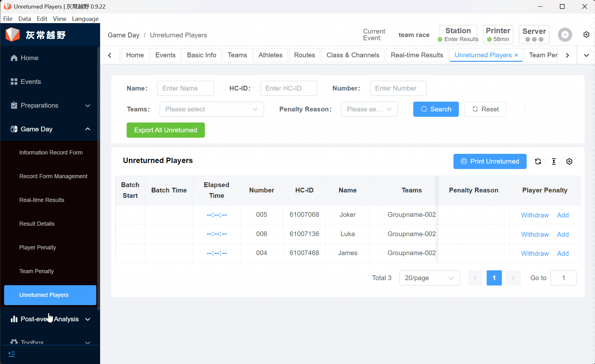
Task: Close the Unreturned Players tab
Action: point(516,55)
